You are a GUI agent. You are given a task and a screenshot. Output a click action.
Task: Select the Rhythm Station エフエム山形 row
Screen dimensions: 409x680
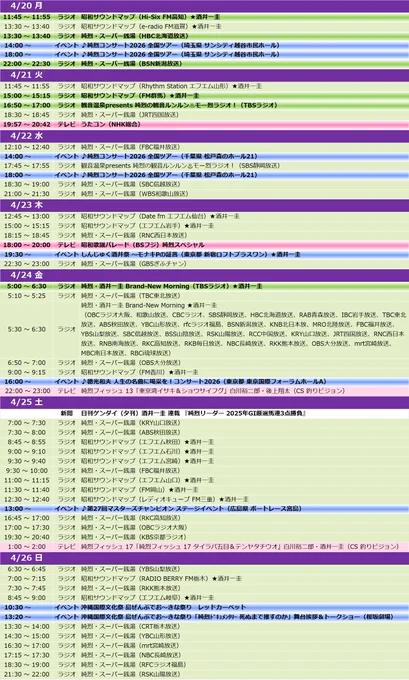coord(204,86)
